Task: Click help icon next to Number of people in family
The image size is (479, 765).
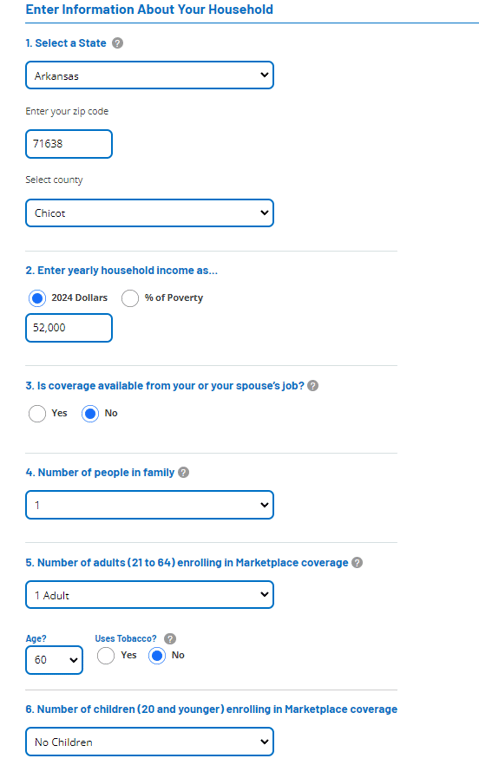Action: (x=183, y=472)
